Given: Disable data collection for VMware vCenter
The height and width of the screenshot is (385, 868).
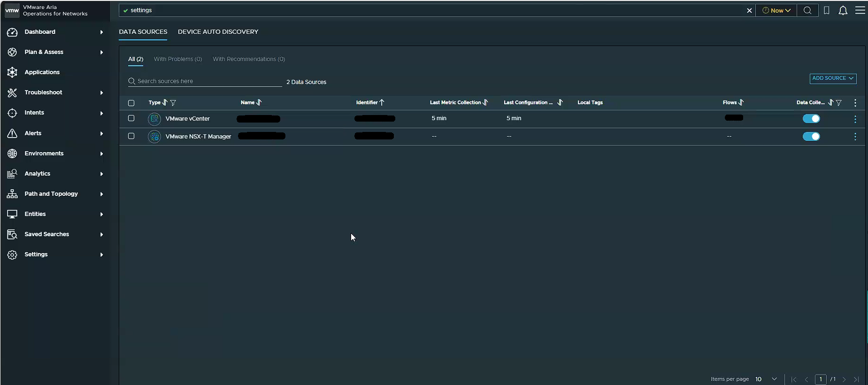Looking at the screenshot, I should point(811,119).
